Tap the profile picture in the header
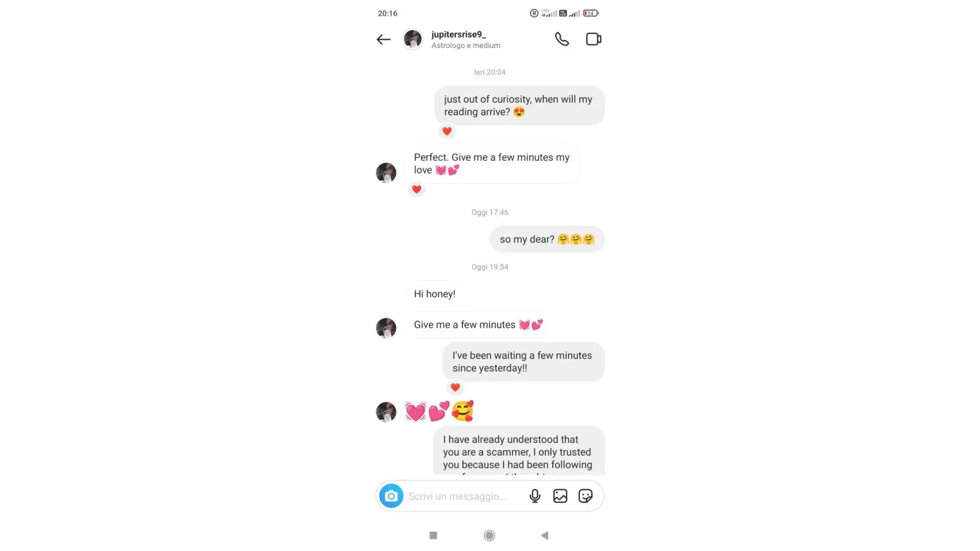This screenshot has height=551, width=980. click(413, 39)
